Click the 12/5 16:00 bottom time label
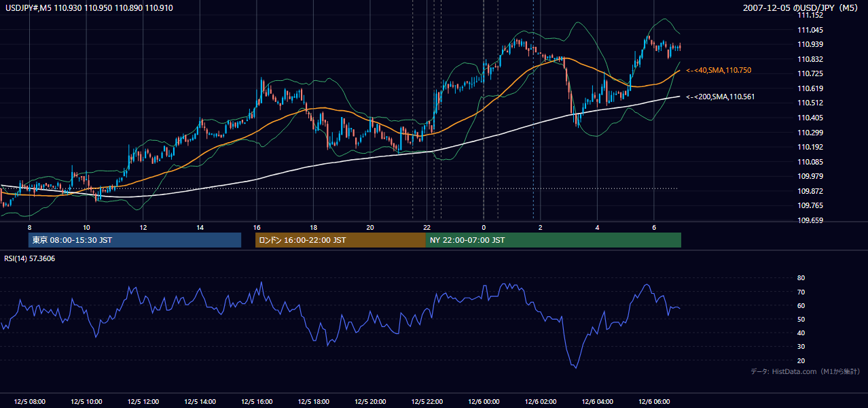 pos(257,402)
